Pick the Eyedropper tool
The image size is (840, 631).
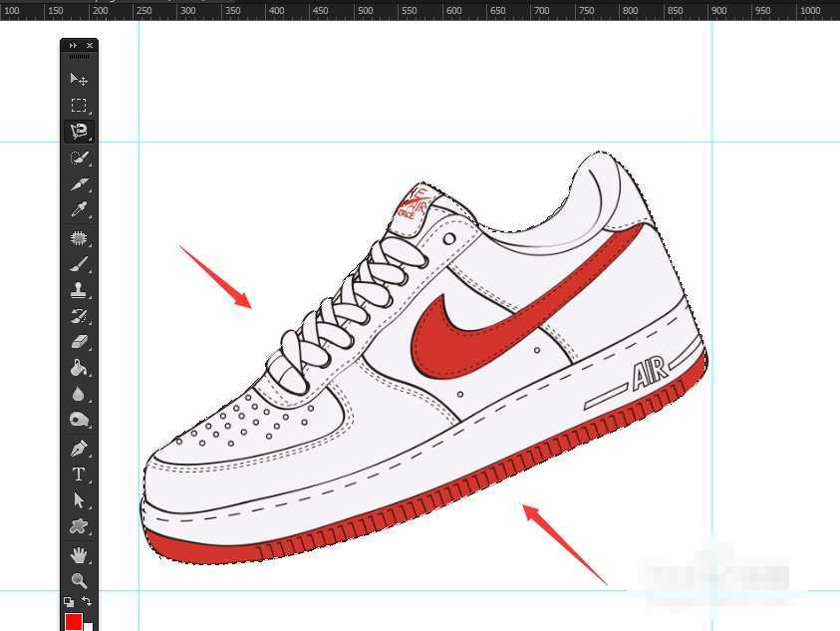(79, 210)
